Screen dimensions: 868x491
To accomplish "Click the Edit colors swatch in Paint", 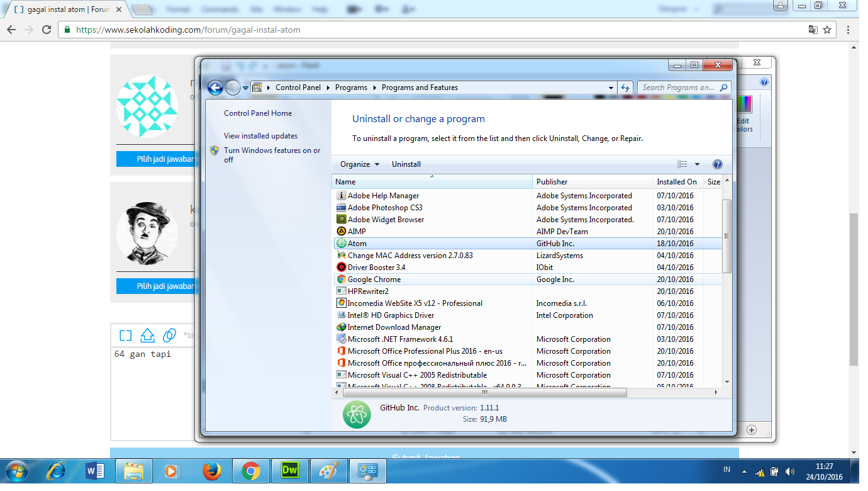I will pos(744,104).
